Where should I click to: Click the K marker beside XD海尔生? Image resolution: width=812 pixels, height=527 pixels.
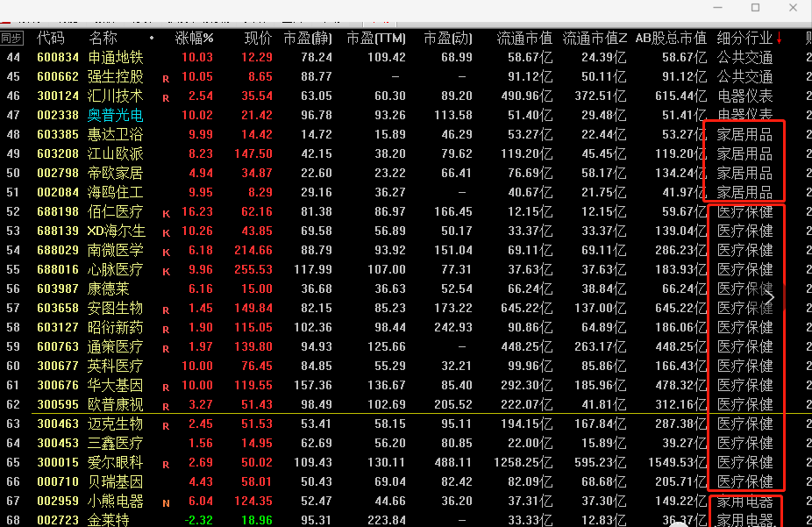167,233
